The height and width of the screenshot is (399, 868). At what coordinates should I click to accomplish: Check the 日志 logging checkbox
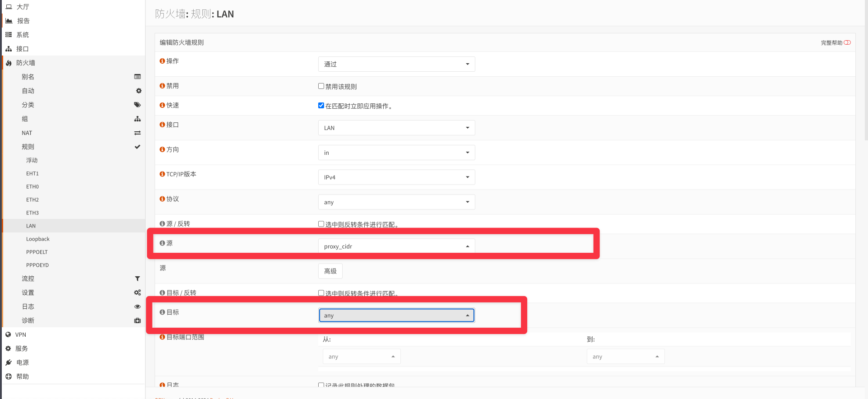pos(321,385)
